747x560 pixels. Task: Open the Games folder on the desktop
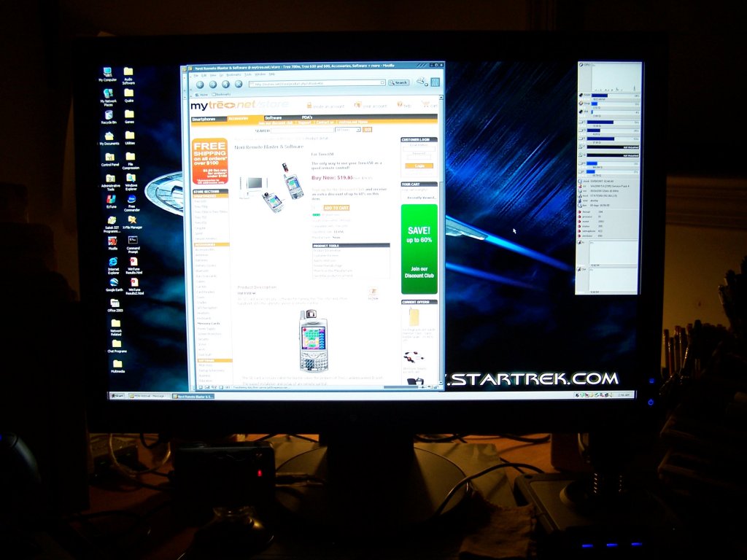[x=129, y=117]
